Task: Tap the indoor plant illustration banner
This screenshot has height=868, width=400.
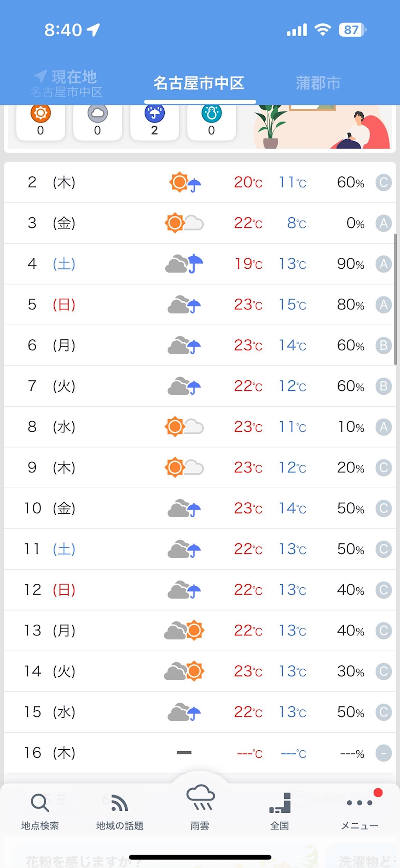Action: point(321,128)
